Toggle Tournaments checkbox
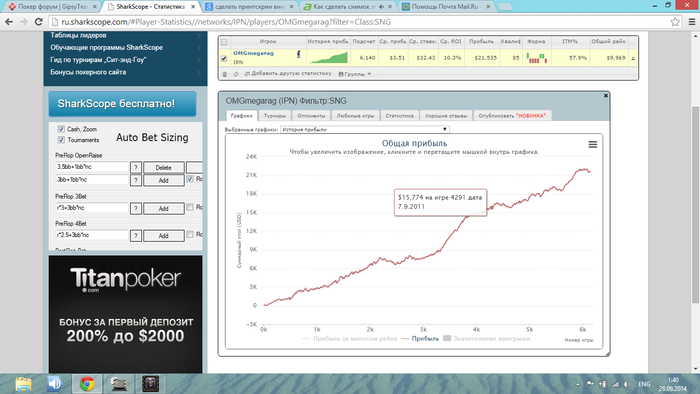The width and height of the screenshot is (700, 394). pyautogui.click(x=61, y=140)
